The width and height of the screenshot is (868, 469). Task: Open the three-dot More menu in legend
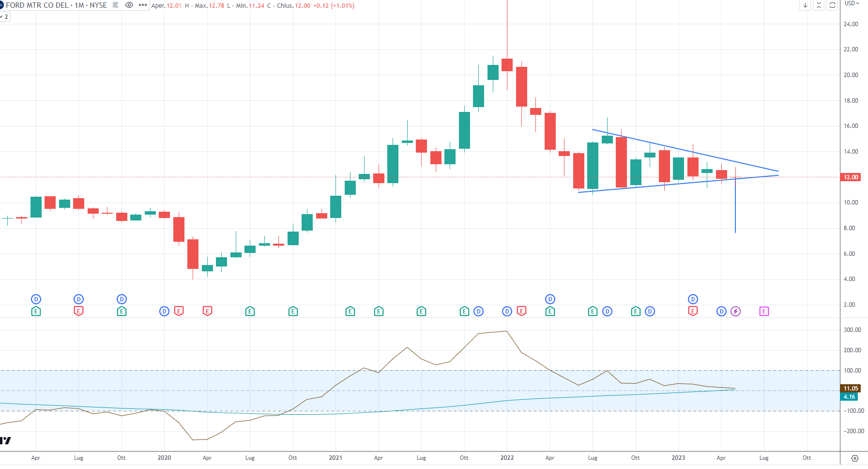[x=143, y=5]
